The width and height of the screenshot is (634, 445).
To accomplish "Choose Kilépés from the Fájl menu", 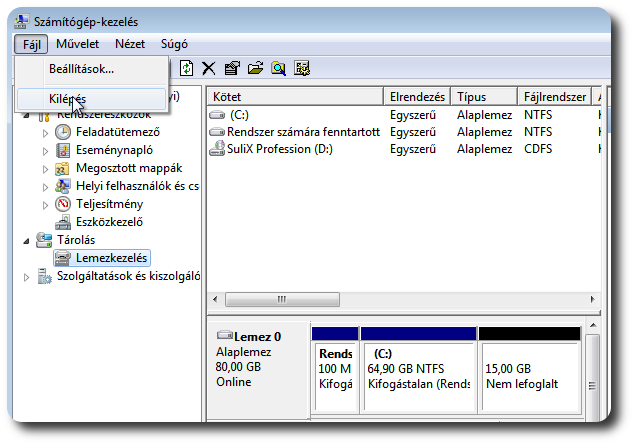I will pyautogui.click(x=91, y=99).
